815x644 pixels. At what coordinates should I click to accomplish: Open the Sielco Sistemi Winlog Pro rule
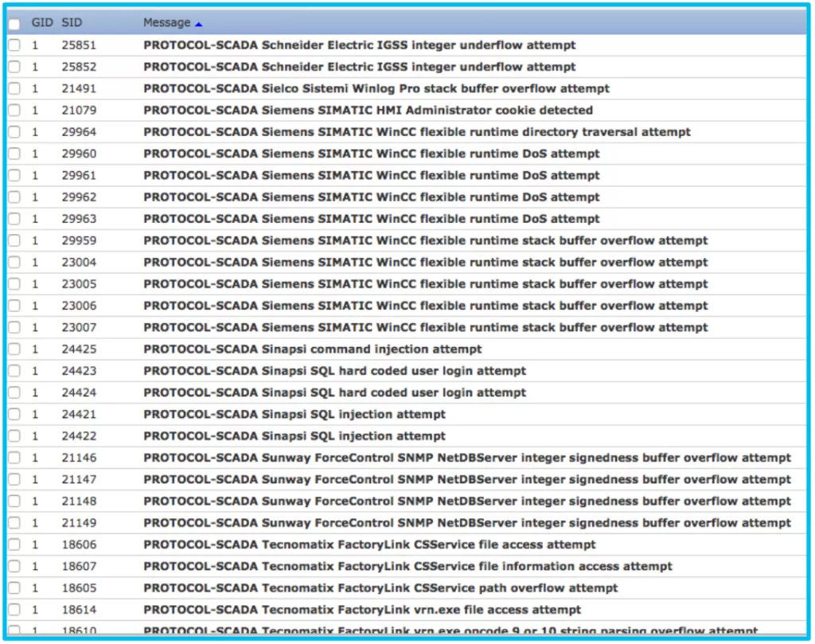[376, 88]
